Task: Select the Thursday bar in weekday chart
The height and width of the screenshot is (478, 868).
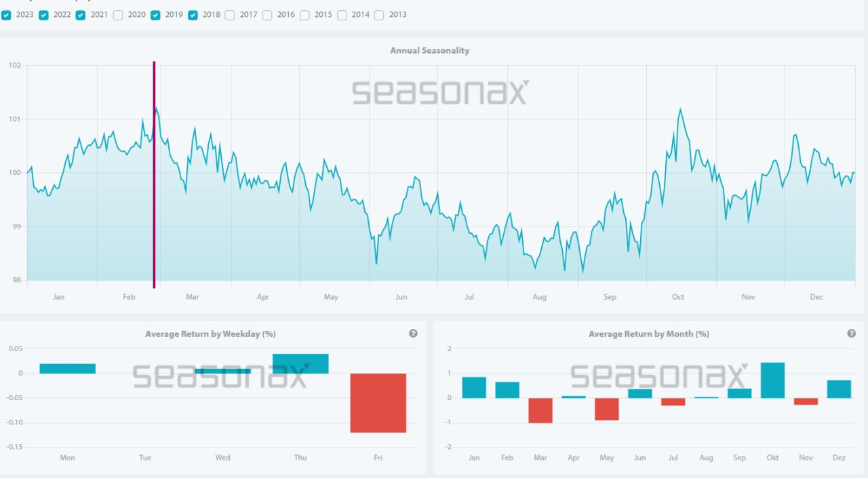Action: [300, 363]
